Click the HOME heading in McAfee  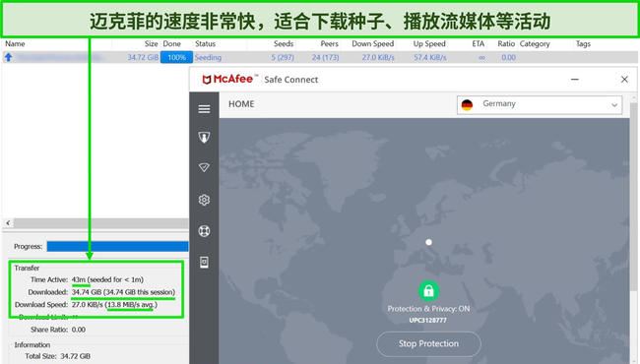click(x=241, y=104)
